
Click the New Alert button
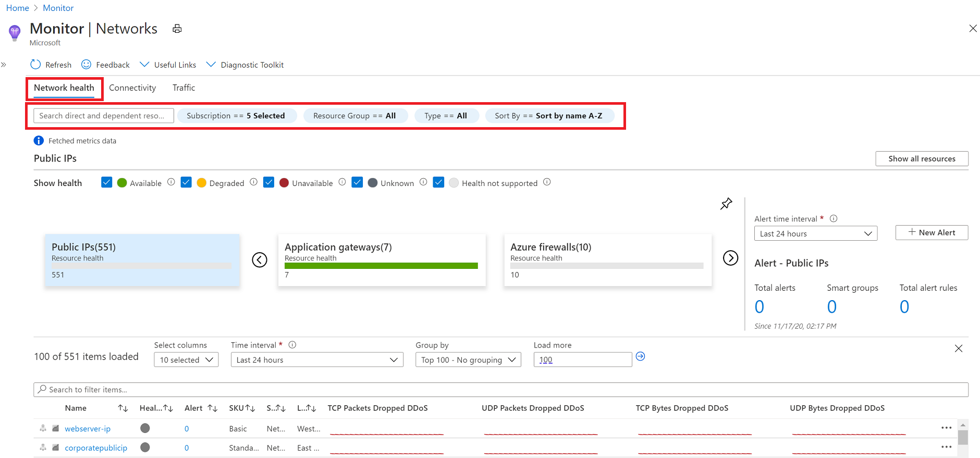point(932,232)
